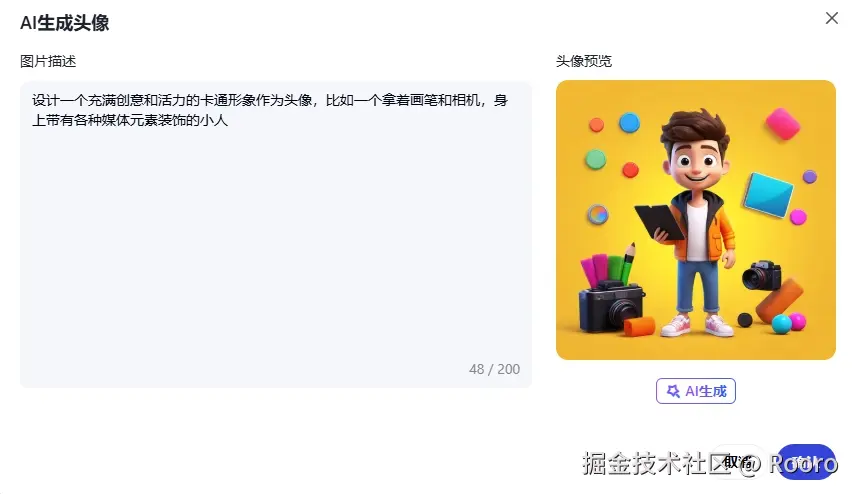
Task: Place cursor after 装饰的小人 in description
Action: pyautogui.click(x=228, y=120)
